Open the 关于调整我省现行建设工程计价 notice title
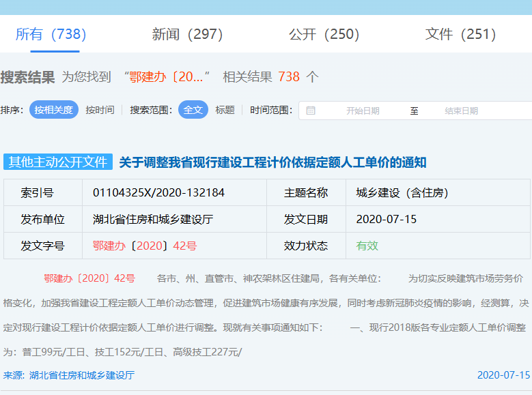 272,162
